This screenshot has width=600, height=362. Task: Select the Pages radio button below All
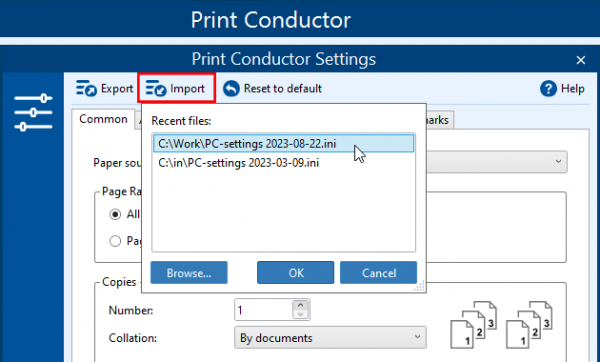[x=115, y=241]
